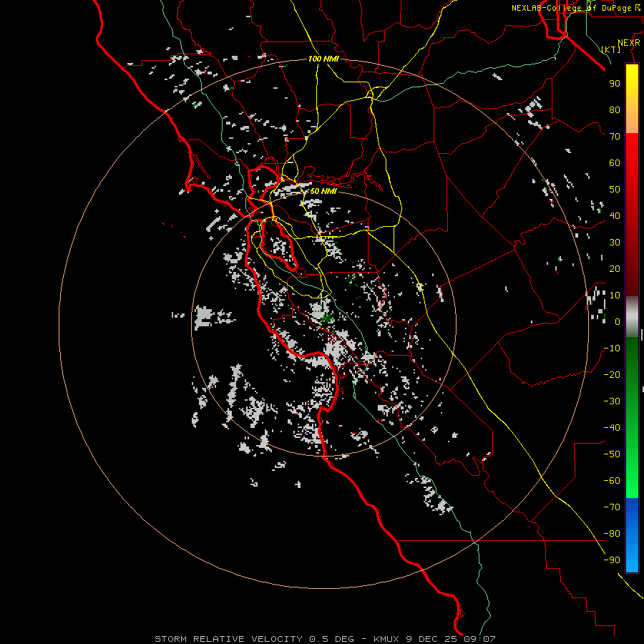Select the storm relative velocity caption at bottom

pyautogui.click(x=325, y=639)
